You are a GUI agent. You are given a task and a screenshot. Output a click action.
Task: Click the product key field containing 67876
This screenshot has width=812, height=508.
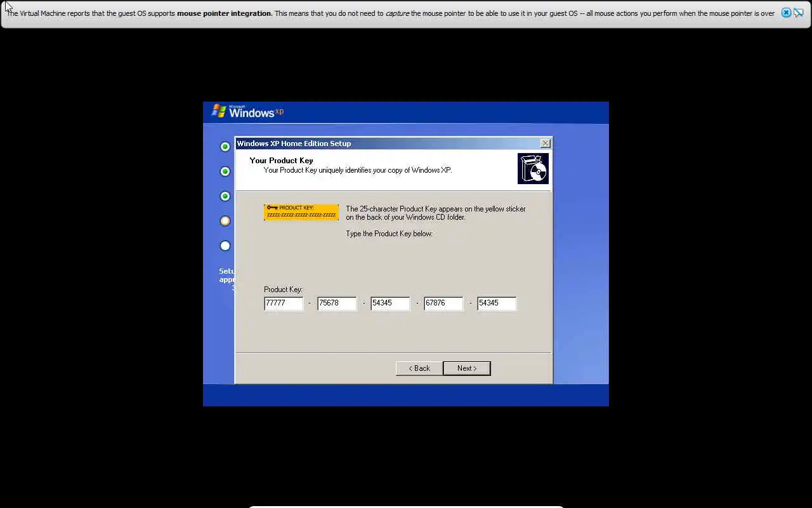click(x=443, y=303)
